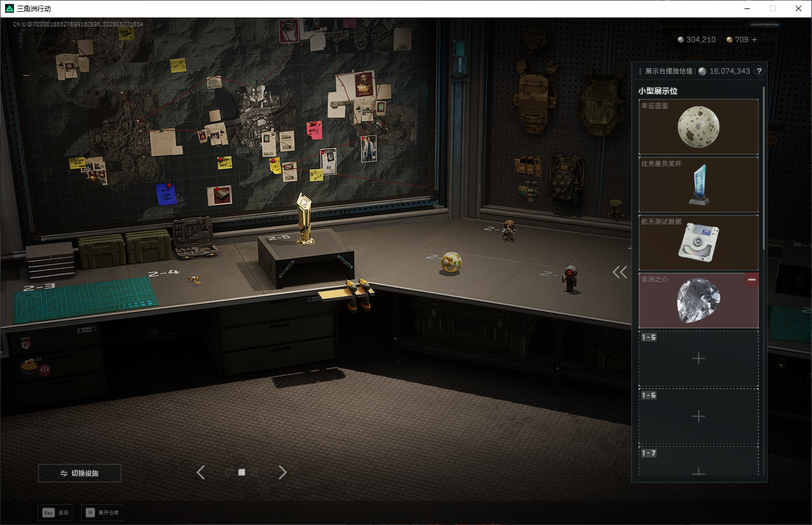Minimize the 三角洲行动 window
812x525 pixels.
(x=747, y=8)
